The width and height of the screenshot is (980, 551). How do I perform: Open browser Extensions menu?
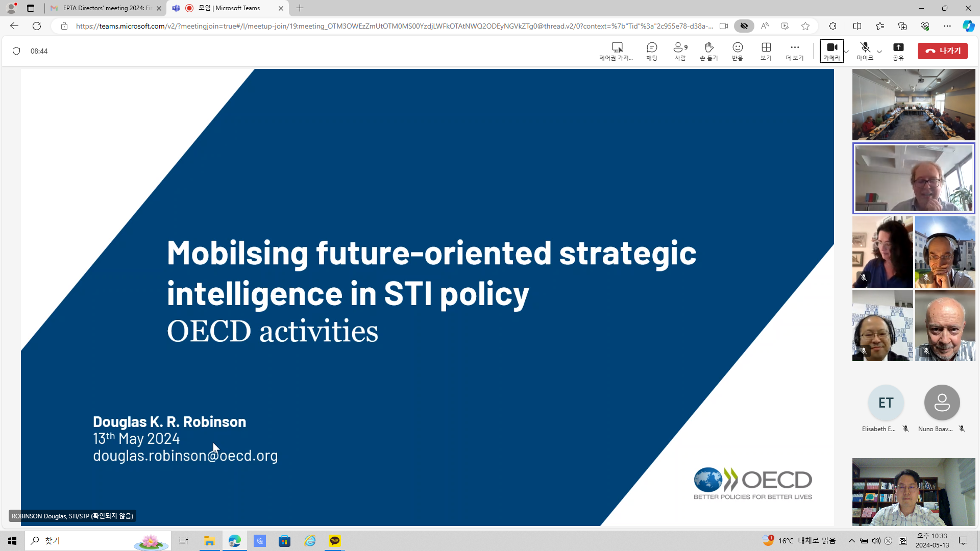[x=832, y=26]
